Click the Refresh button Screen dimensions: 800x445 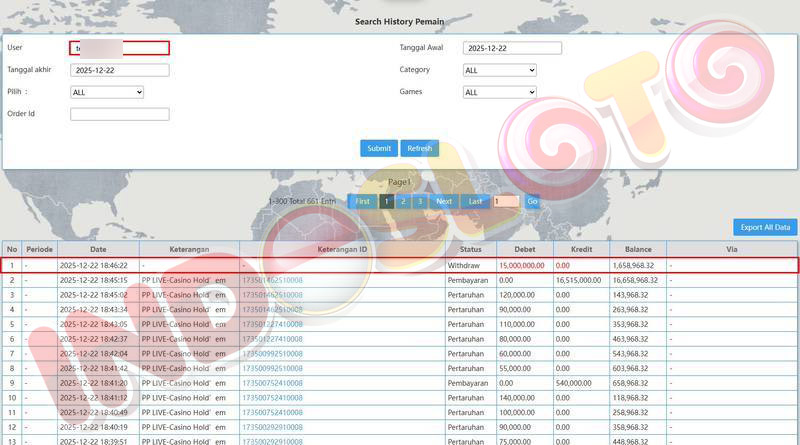click(x=420, y=148)
